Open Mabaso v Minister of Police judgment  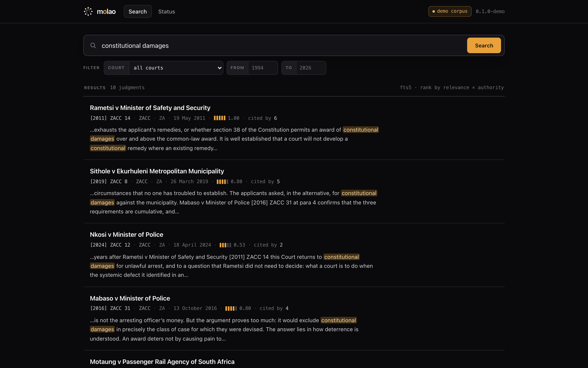pos(130,298)
